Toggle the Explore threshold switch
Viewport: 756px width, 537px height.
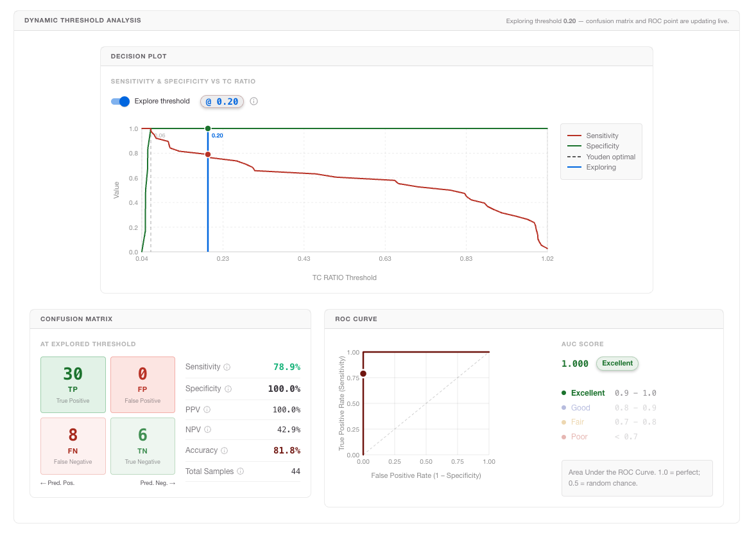120,101
